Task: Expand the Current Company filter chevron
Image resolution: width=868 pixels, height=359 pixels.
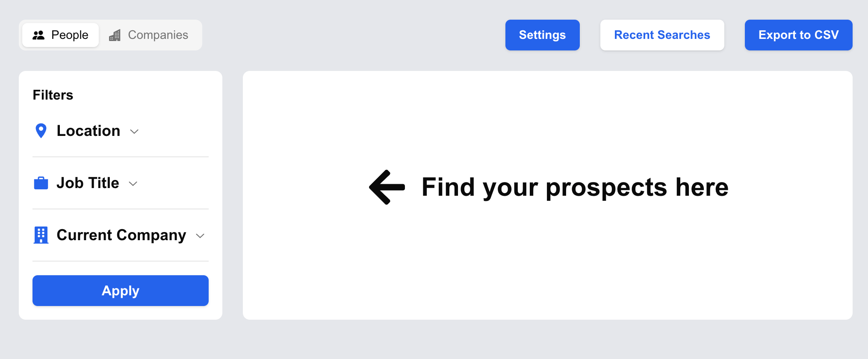Action: click(x=200, y=236)
